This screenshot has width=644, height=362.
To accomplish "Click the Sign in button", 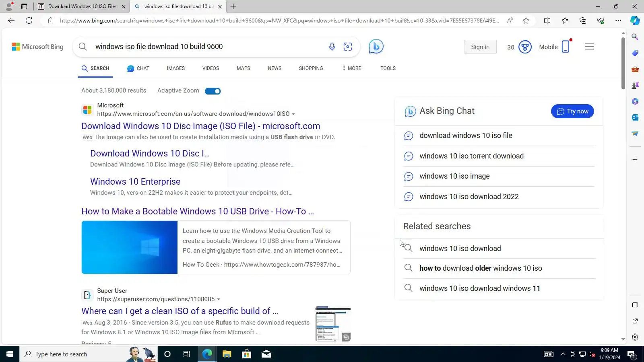I will [x=480, y=47].
